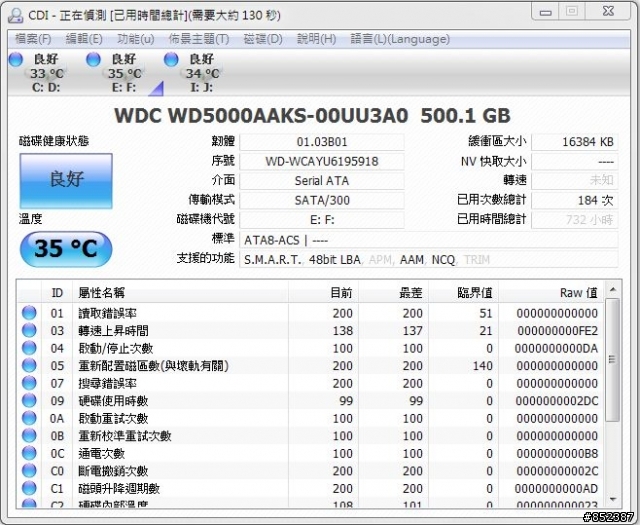Click the attribute list scrollbar thumb
The height and width of the screenshot is (525, 640).
click(x=612, y=360)
